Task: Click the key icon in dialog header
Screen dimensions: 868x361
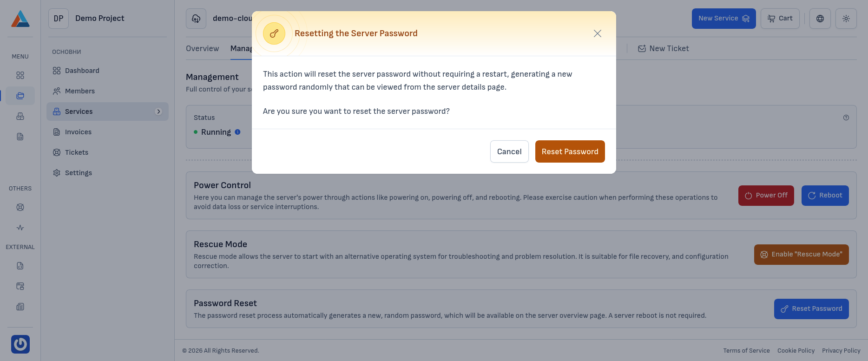Action: [x=274, y=33]
